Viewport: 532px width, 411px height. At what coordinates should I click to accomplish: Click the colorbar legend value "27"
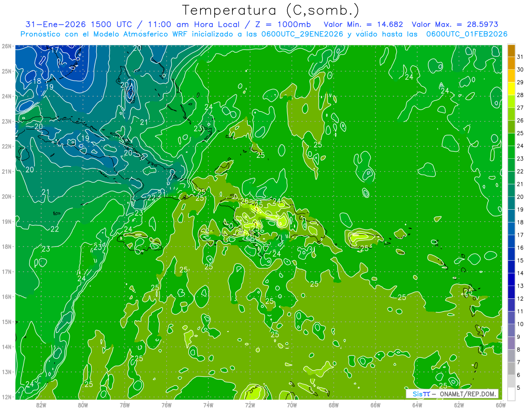coord(520,107)
